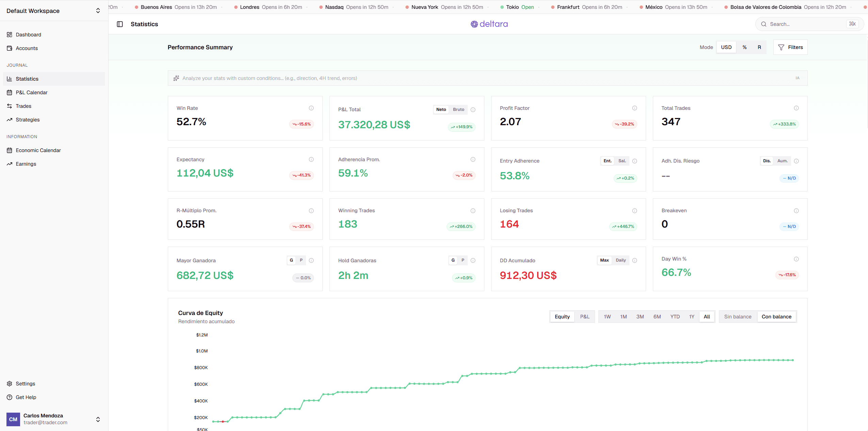Select the 1W time range

607,317
